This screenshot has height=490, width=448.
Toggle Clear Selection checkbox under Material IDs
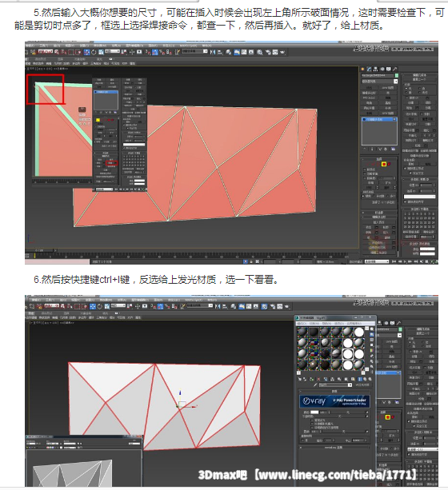[405, 201]
